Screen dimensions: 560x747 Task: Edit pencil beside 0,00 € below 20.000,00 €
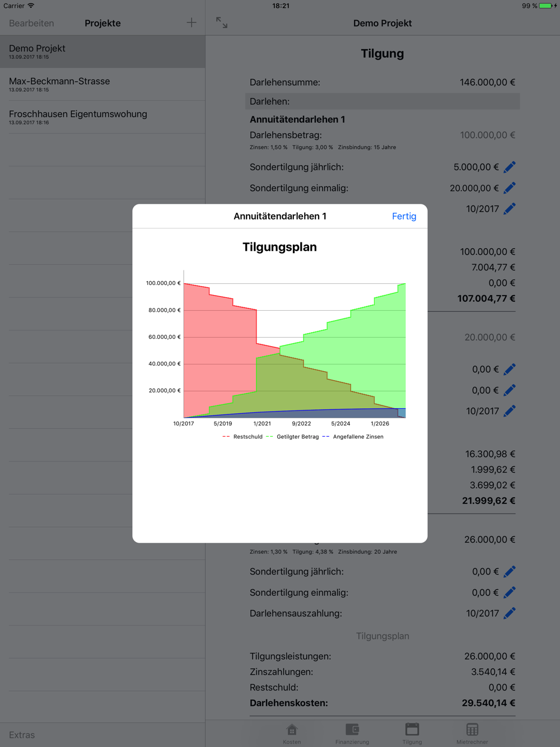(x=510, y=370)
